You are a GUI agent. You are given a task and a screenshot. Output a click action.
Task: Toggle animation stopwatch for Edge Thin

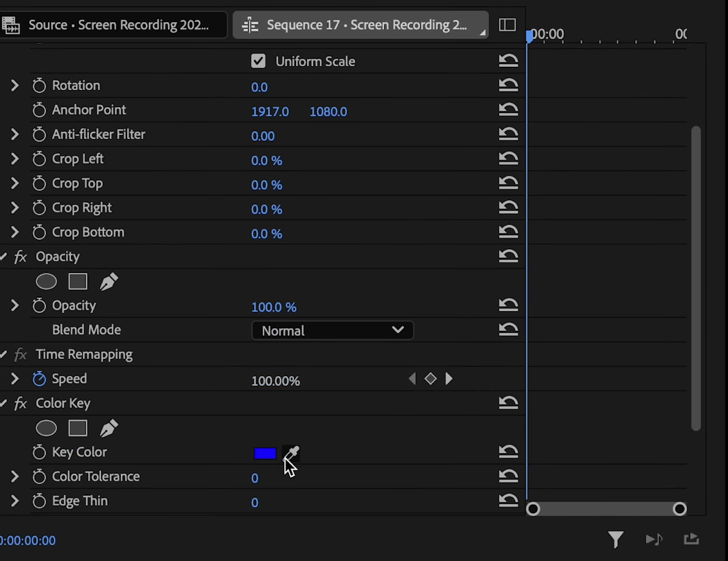(x=39, y=501)
